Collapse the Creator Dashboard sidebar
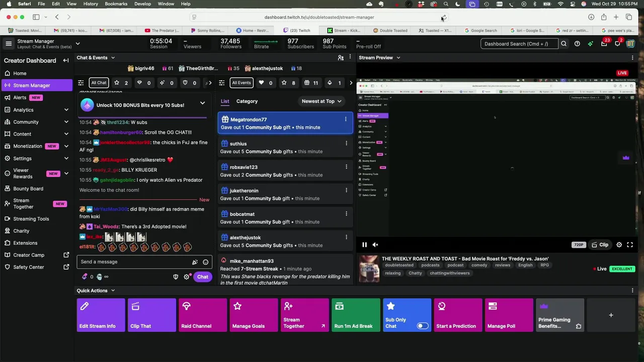The height and width of the screenshot is (362, 644). coord(66,60)
